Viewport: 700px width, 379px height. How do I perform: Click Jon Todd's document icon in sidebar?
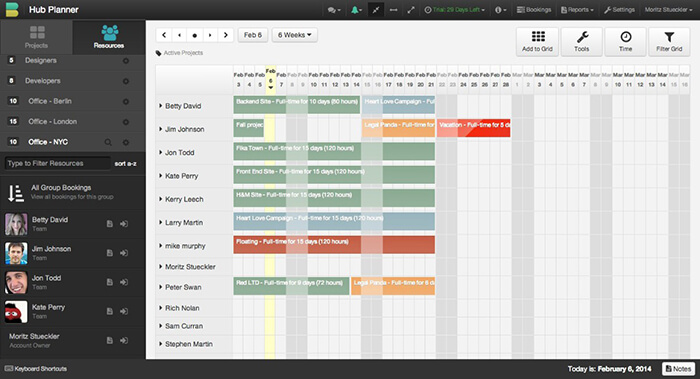click(109, 282)
